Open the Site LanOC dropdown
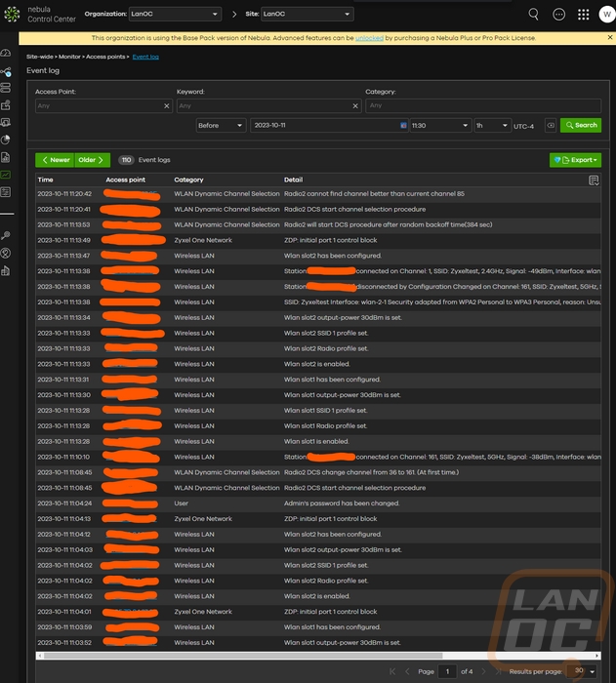This screenshot has width=616, height=683. [308, 14]
